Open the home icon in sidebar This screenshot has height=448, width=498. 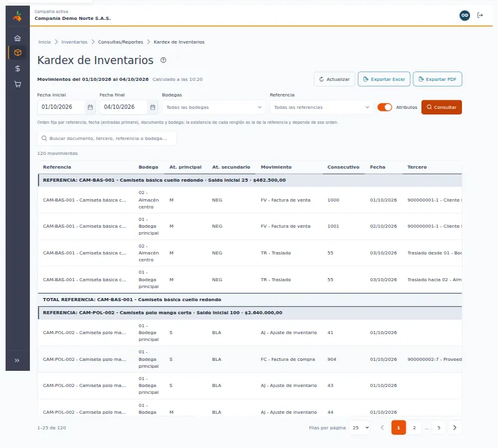[17, 38]
